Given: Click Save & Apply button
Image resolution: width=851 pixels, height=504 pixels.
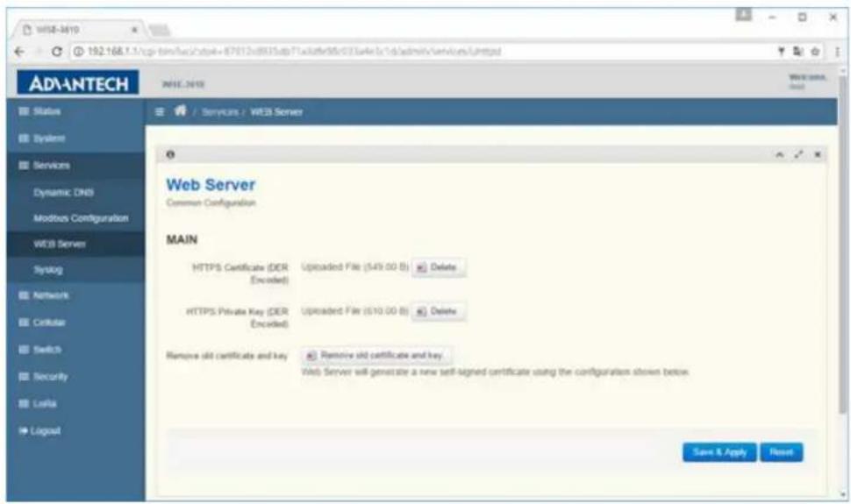Looking at the screenshot, I should (719, 452).
